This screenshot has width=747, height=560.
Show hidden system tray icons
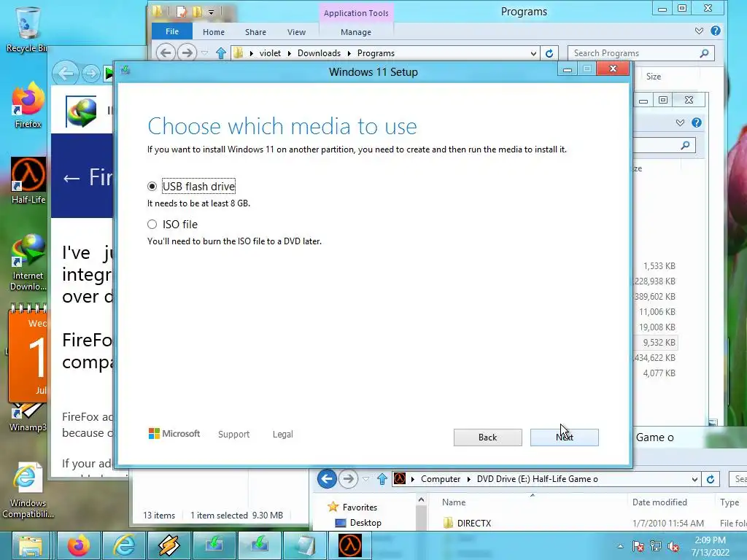click(620, 546)
